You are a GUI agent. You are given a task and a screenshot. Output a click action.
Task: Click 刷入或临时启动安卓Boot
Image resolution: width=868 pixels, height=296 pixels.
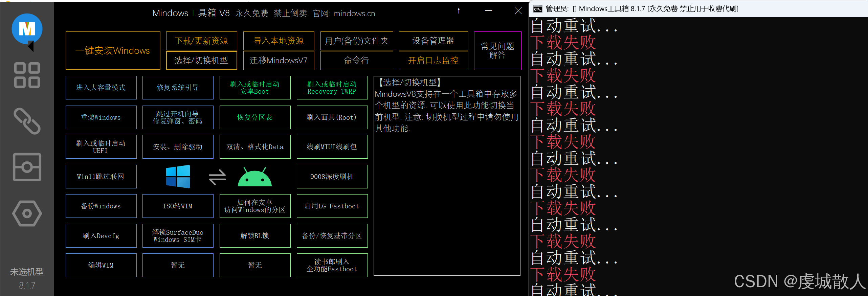255,88
